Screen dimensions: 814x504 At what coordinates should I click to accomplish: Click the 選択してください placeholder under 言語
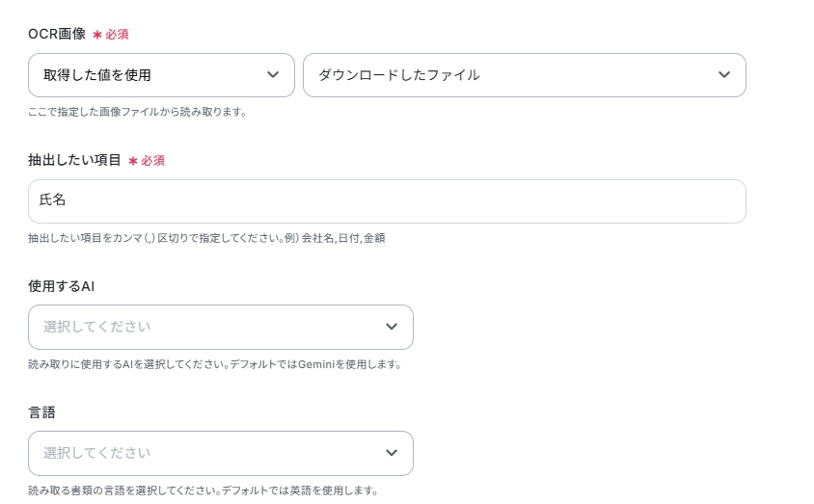coord(96,453)
